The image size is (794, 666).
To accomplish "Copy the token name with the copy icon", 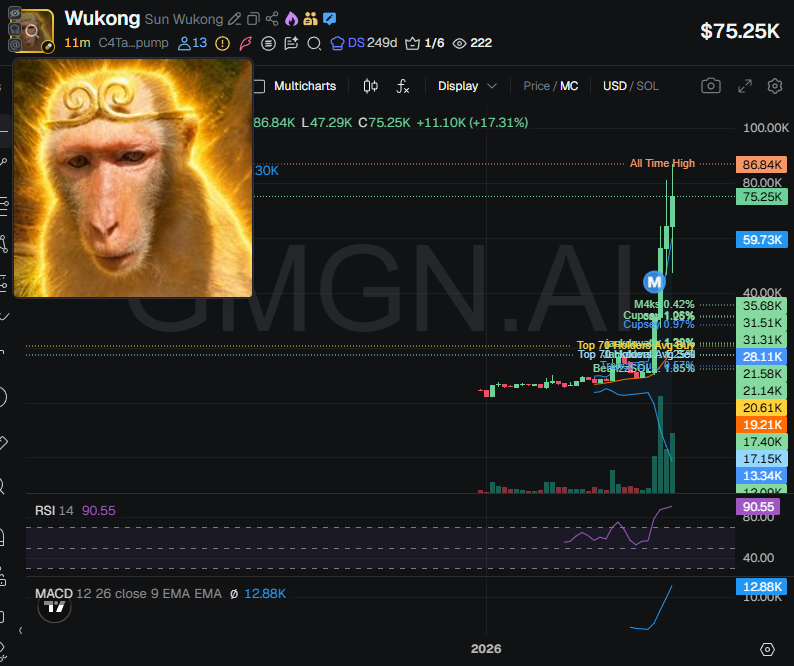I will [253, 19].
